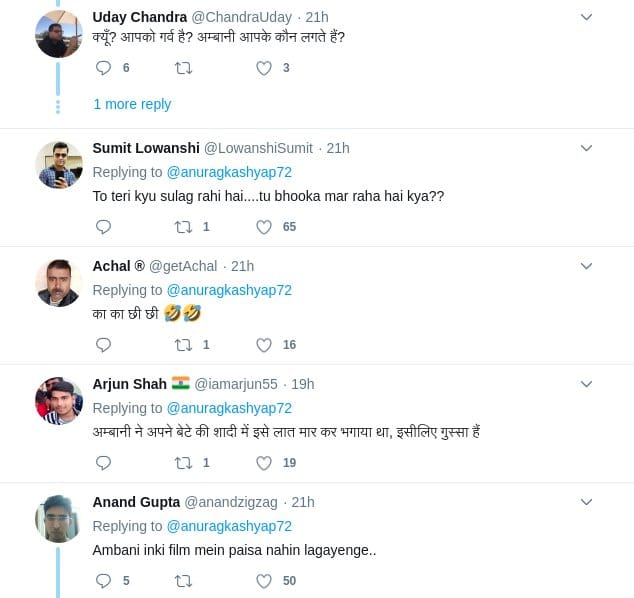634x598 pixels.
Task: Open @anuragkashyap72 link in Anand Gupta's reply
Action: (229, 526)
